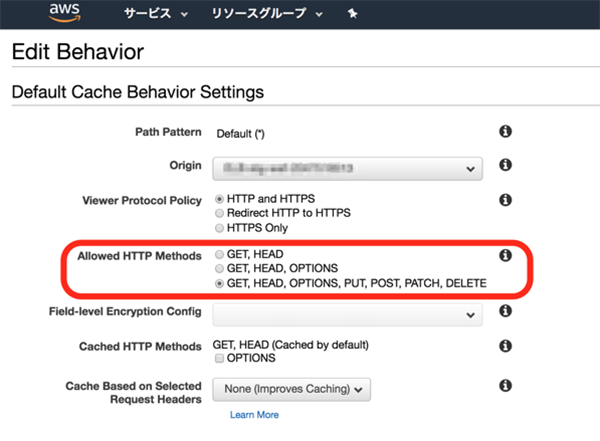Select GET, HEAD, OPTIONS allowed methods

tap(220, 270)
